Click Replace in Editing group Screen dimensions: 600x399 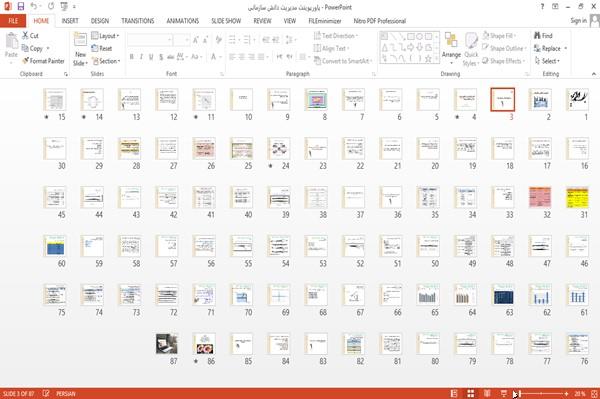tap(550, 48)
